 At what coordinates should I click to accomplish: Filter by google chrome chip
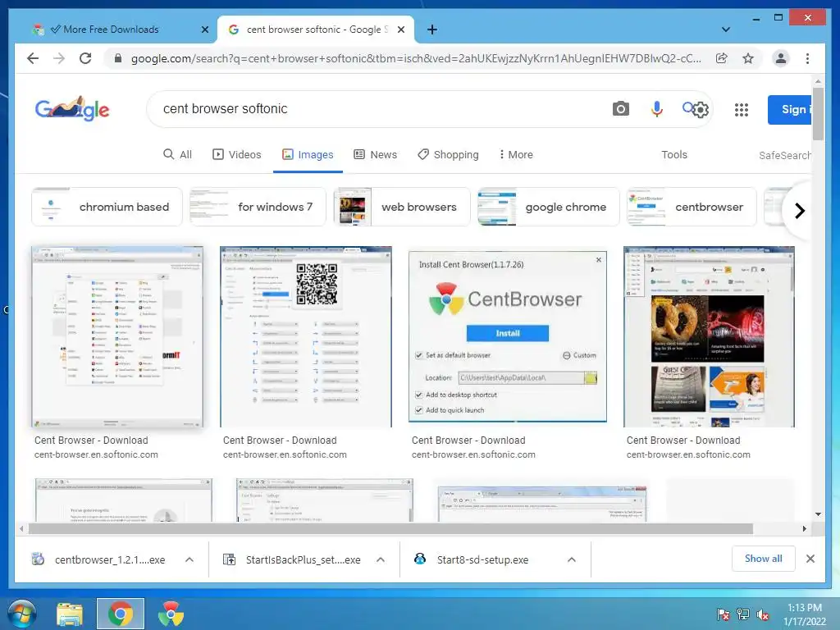(x=548, y=207)
